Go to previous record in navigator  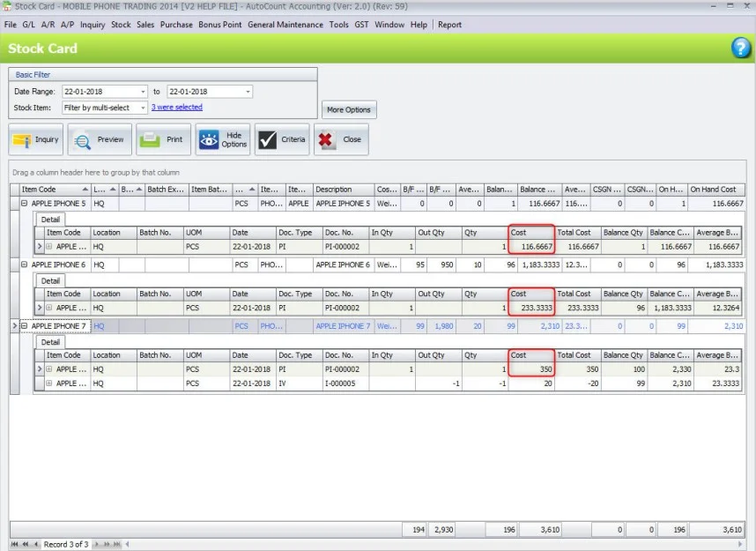35,545
